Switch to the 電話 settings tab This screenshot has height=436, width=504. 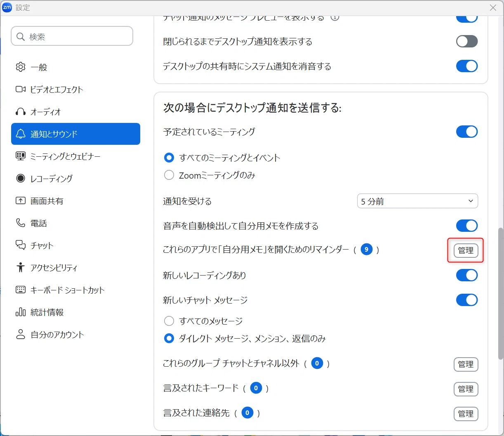pyautogui.click(x=75, y=223)
